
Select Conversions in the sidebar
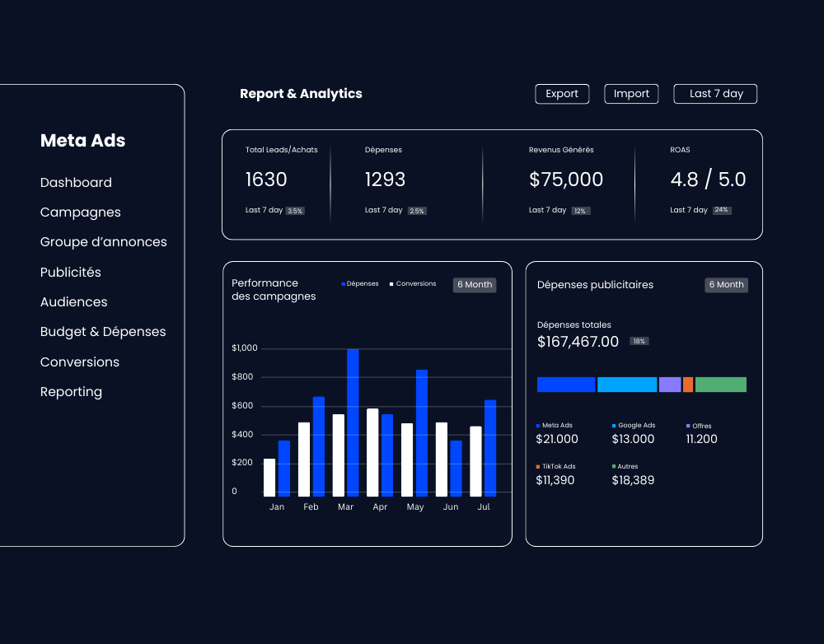point(80,362)
